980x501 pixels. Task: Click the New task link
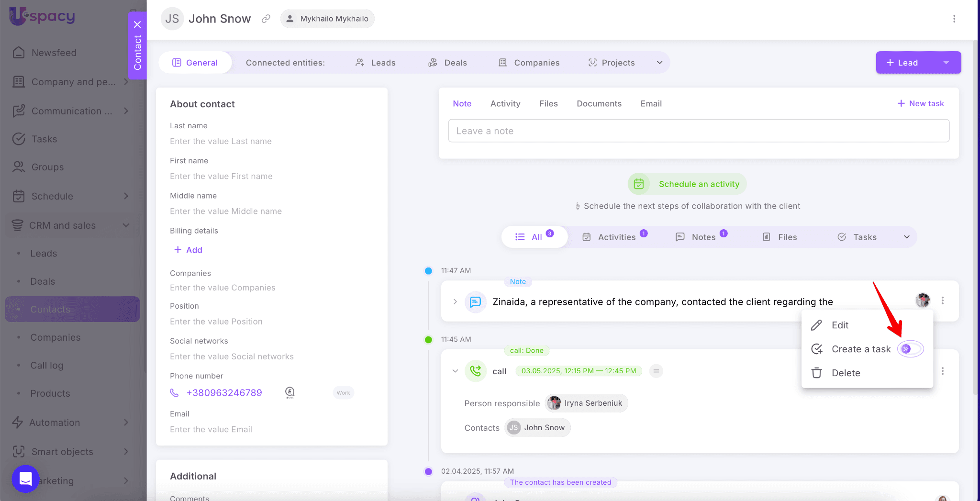[921, 103]
